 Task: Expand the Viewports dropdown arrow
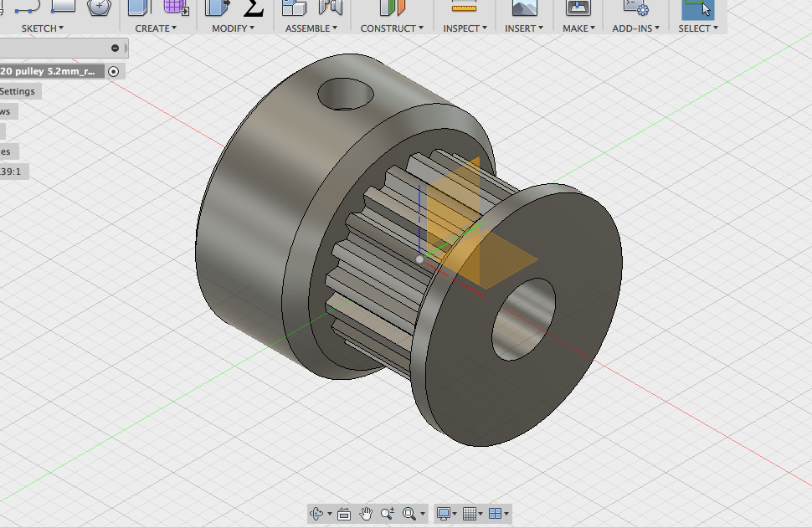[x=506, y=514]
